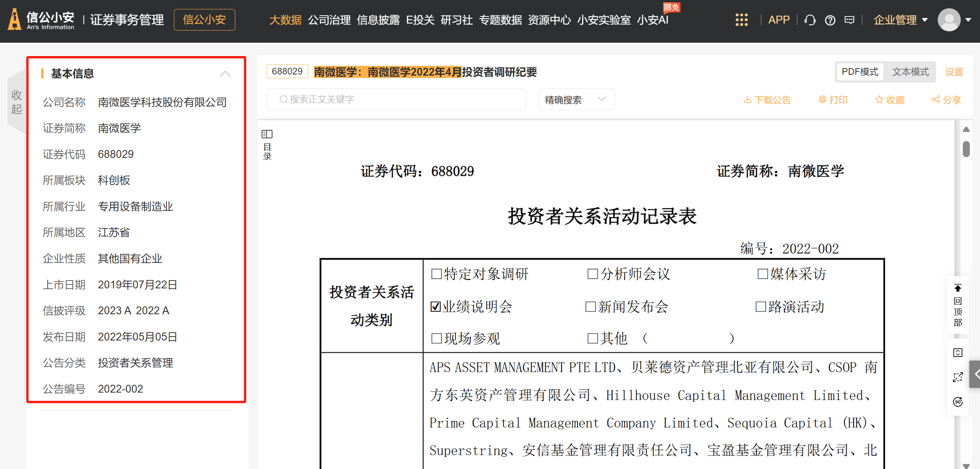Open the 信息披露 menu
Screen dimensions: 980x469
tap(378, 20)
